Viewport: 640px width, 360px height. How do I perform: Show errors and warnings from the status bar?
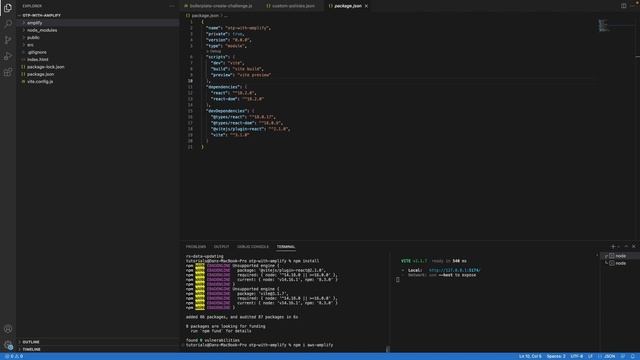click(14, 356)
